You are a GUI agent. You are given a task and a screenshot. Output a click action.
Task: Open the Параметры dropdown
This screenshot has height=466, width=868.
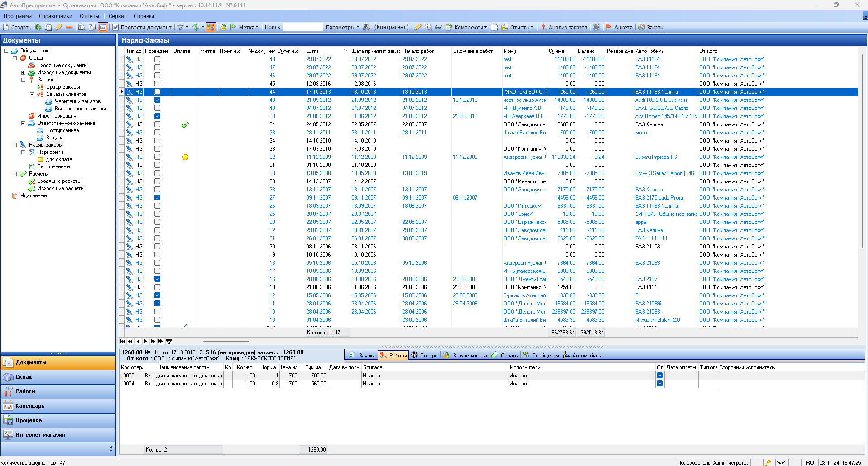click(x=342, y=27)
